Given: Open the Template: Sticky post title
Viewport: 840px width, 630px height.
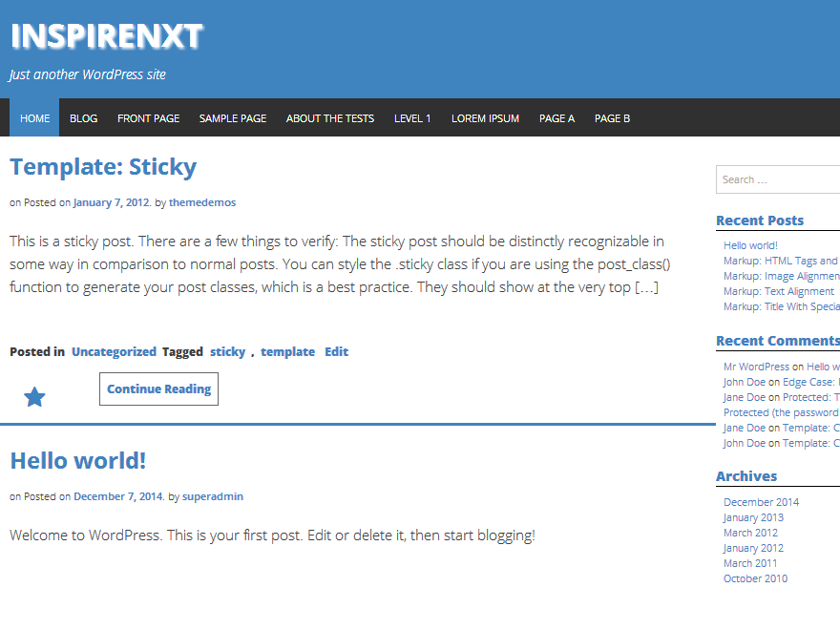Looking at the screenshot, I should pos(102,166).
